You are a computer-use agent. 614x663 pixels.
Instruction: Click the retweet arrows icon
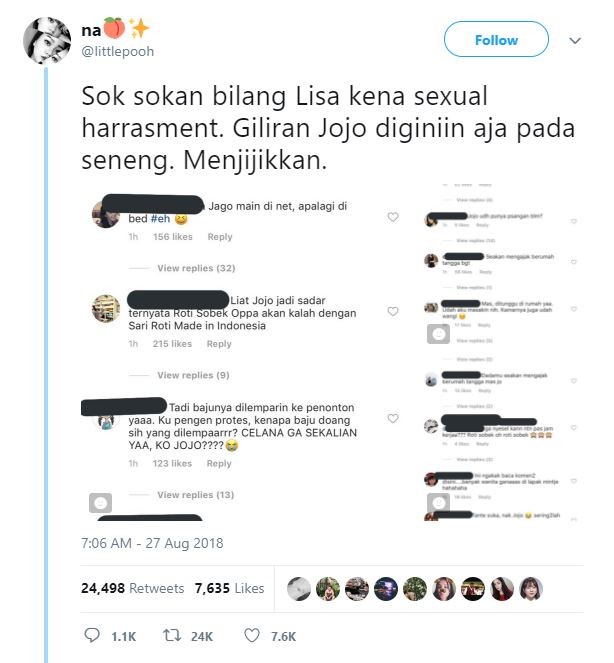click(172, 635)
